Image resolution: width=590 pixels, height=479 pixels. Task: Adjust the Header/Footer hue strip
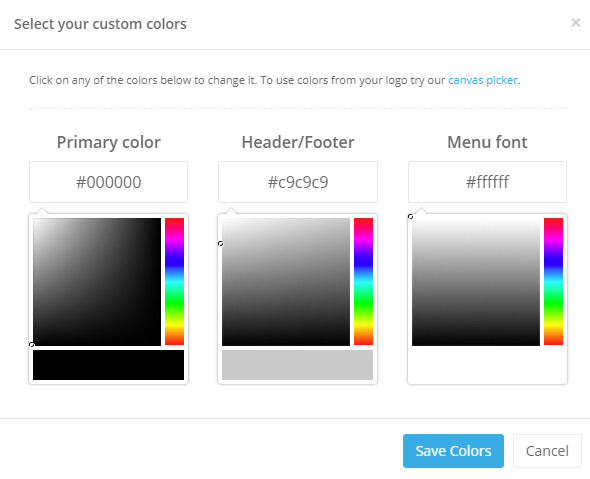363,281
